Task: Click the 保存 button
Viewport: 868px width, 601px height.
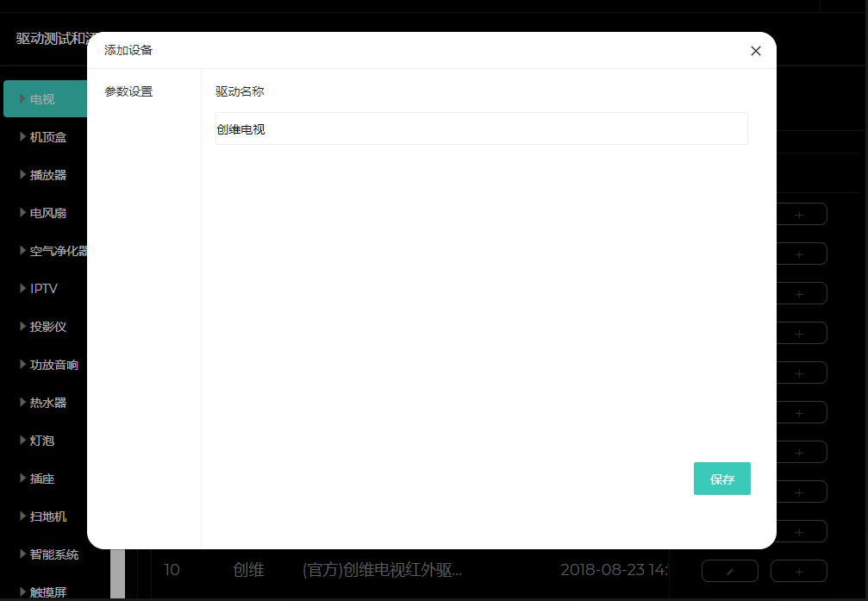Action: (x=721, y=479)
